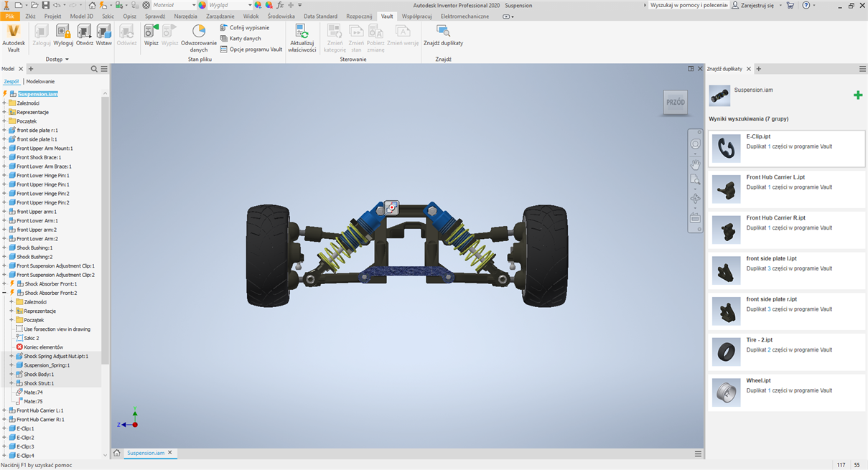The height and width of the screenshot is (470, 868).
Task: Click the Full Navigation Wheel icon
Action: pos(695,144)
